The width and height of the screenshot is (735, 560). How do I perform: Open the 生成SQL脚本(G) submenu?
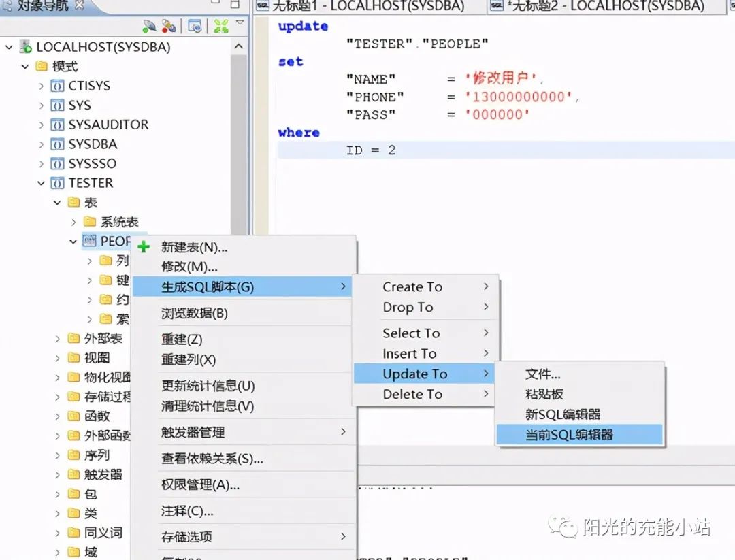pyautogui.click(x=242, y=286)
